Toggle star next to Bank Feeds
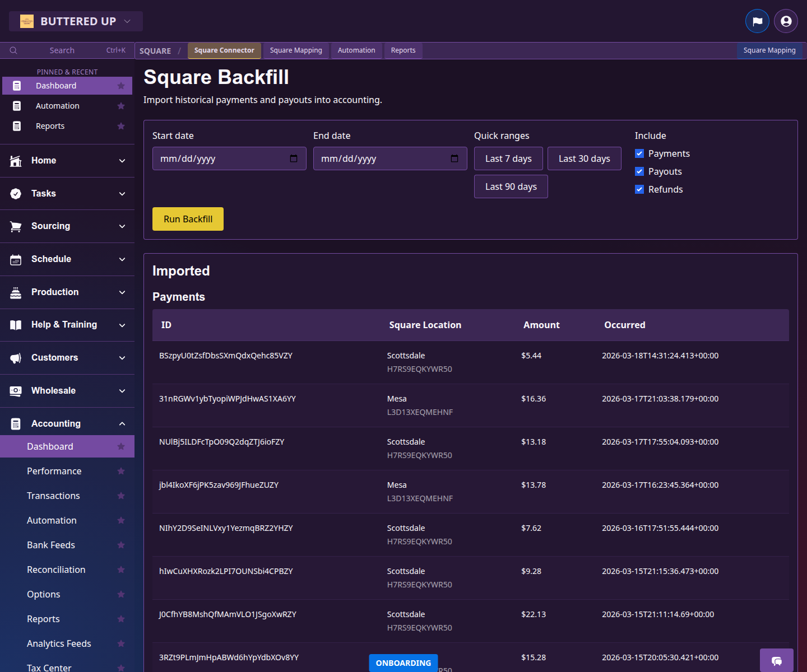Image resolution: width=807 pixels, height=672 pixels. click(121, 545)
